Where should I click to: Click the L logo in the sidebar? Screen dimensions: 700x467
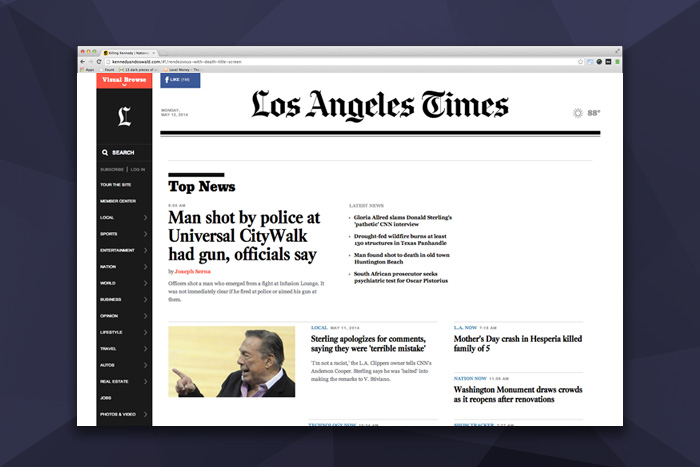(124, 116)
